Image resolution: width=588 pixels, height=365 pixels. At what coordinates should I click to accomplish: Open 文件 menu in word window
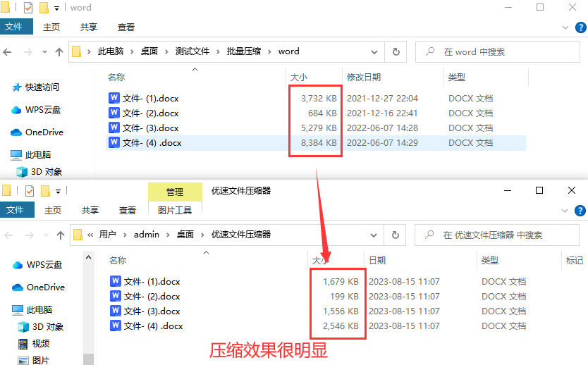16,27
